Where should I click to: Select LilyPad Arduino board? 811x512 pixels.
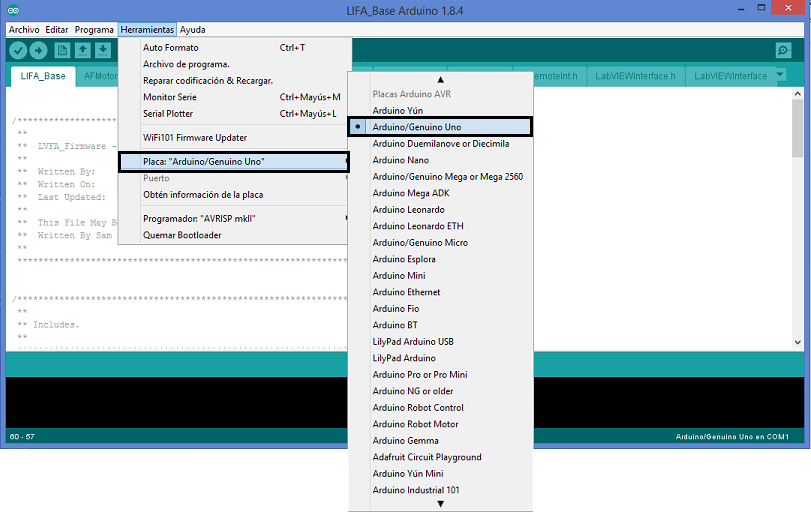click(x=441, y=358)
